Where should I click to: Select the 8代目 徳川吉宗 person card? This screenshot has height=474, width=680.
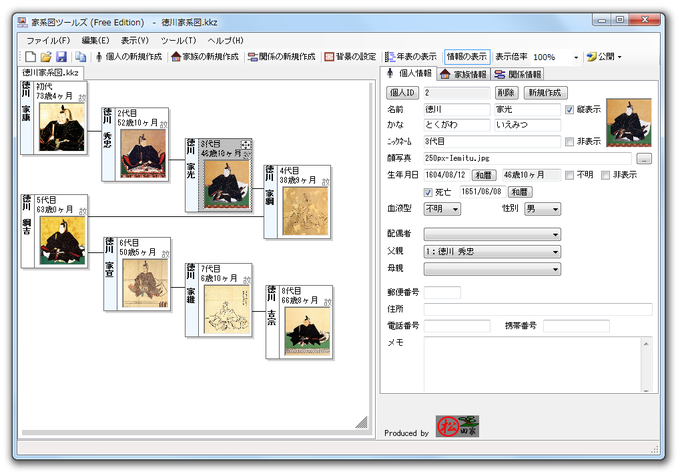299,322
